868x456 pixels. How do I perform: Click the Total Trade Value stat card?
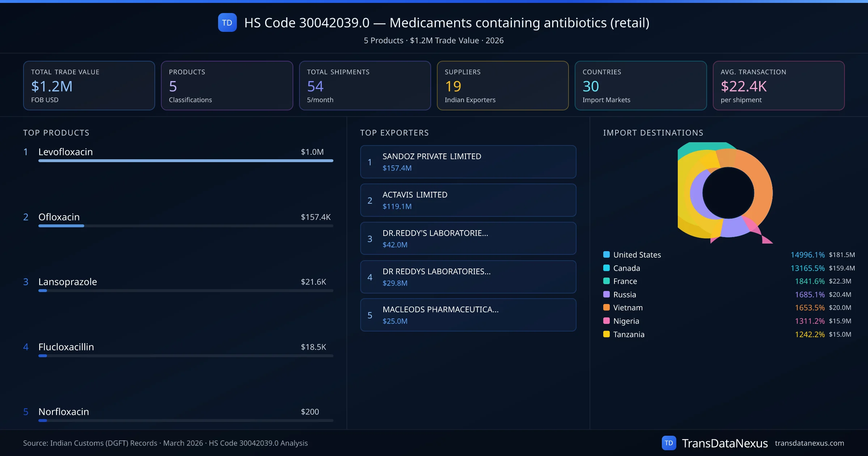89,85
